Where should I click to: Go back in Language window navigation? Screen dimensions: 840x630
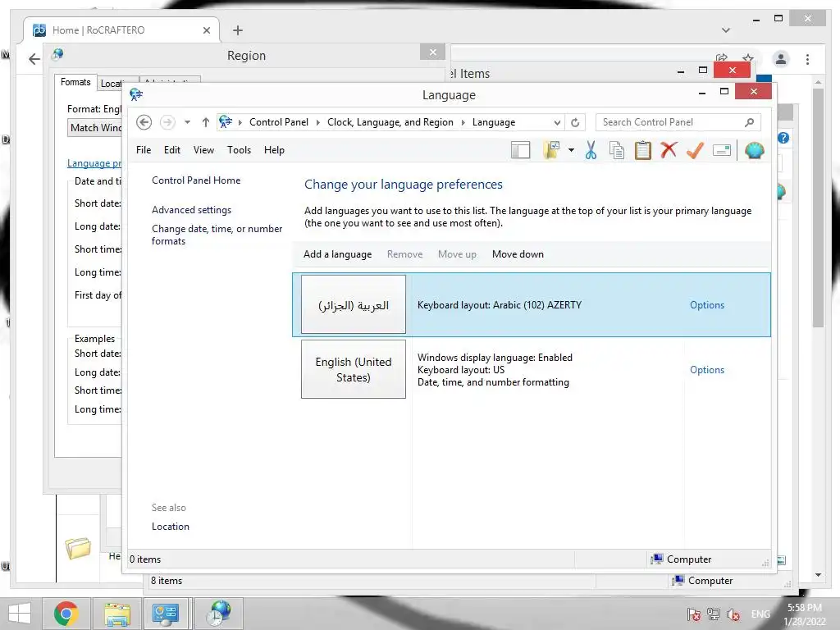[144, 122]
